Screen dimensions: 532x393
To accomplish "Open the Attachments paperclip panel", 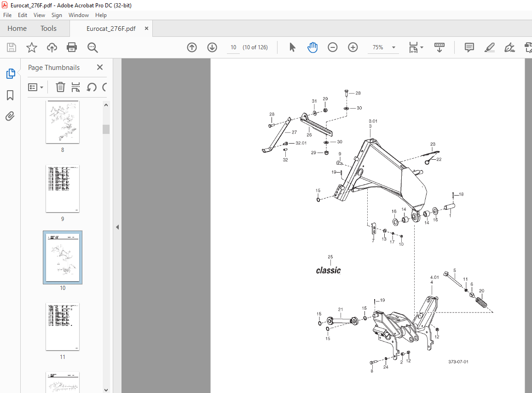I will pyautogui.click(x=10, y=116).
